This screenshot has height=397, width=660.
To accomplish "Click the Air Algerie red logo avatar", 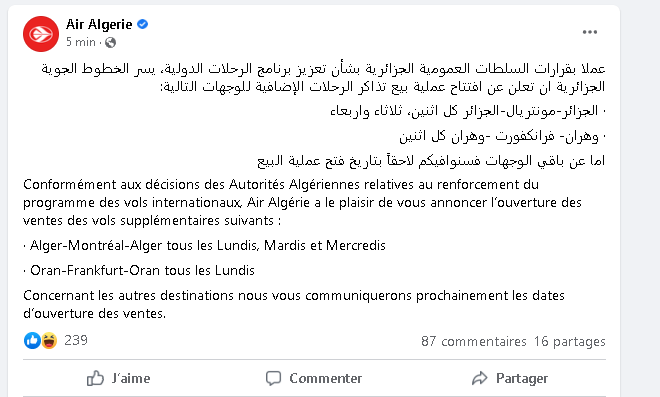I will pos(41,34).
